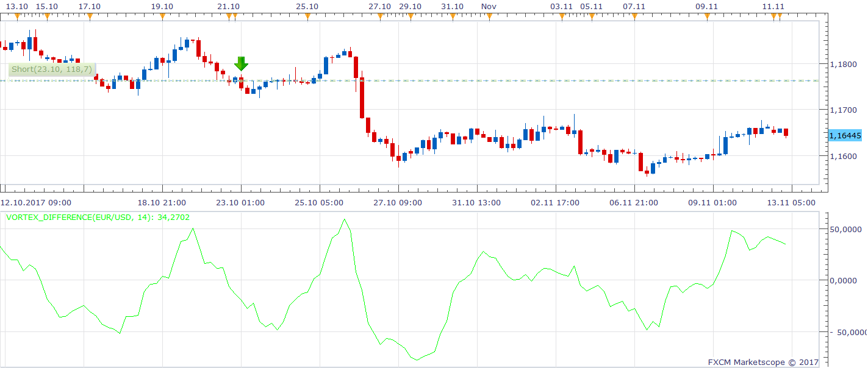Click the orange marker below 27.10
This screenshot has height=368, width=868.
click(x=380, y=16)
